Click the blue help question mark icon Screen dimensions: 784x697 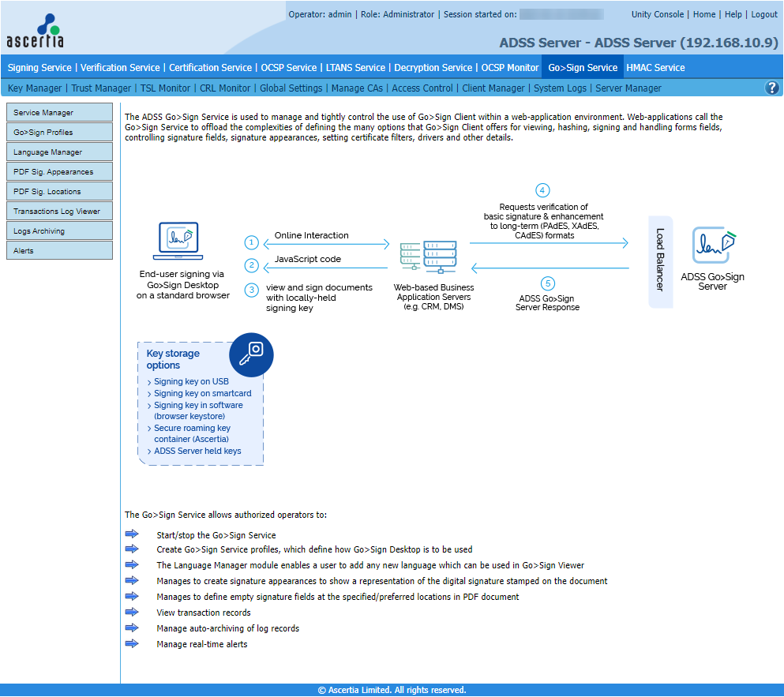[772, 88]
